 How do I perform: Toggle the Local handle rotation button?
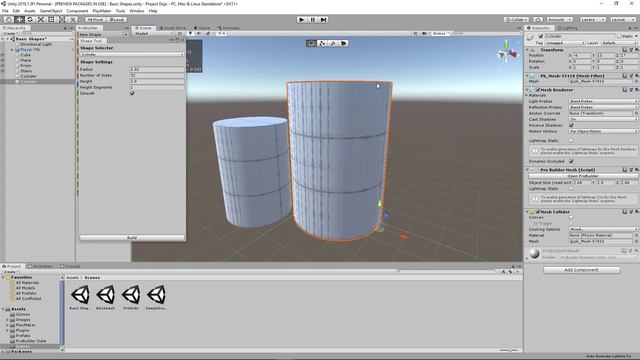click(x=117, y=19)
